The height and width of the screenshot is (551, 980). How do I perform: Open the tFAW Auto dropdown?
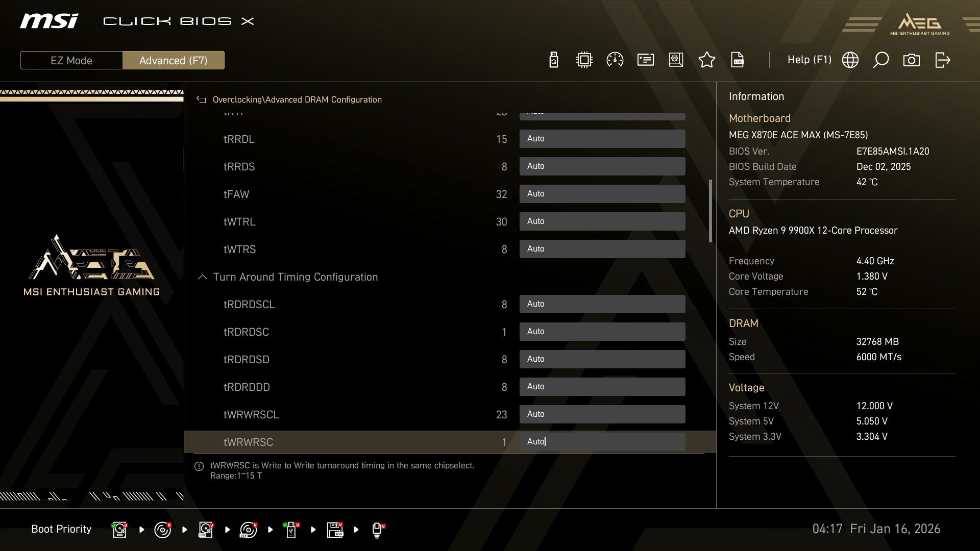[x=602, y=194]
